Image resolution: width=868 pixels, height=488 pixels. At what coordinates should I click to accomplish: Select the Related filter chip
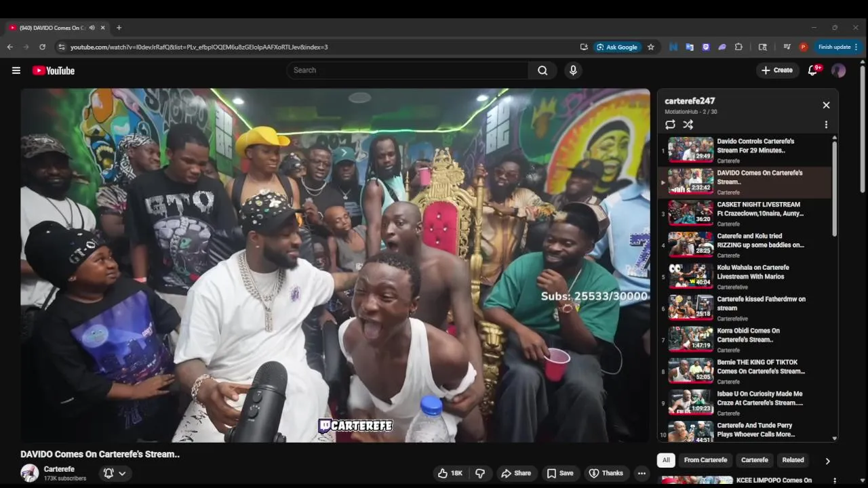pyautogui.click(x=793, y=460)
